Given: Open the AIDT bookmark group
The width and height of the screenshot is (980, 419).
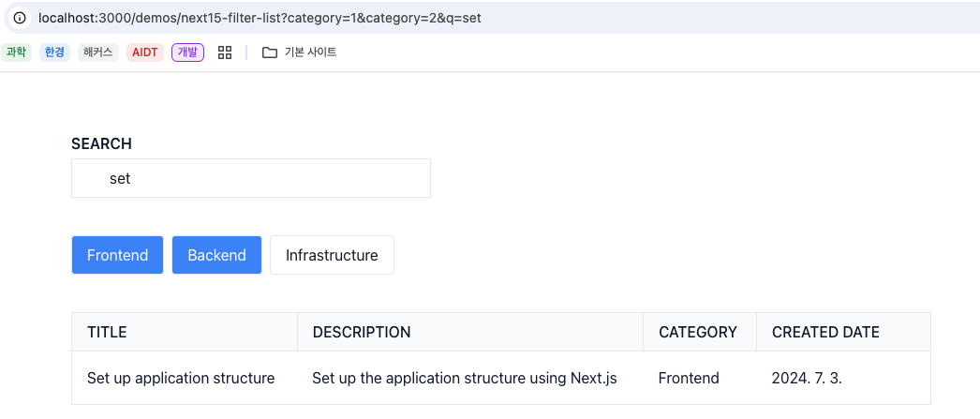Looking at the screenshot, I should pyautogui.click(x=145, y=52).
